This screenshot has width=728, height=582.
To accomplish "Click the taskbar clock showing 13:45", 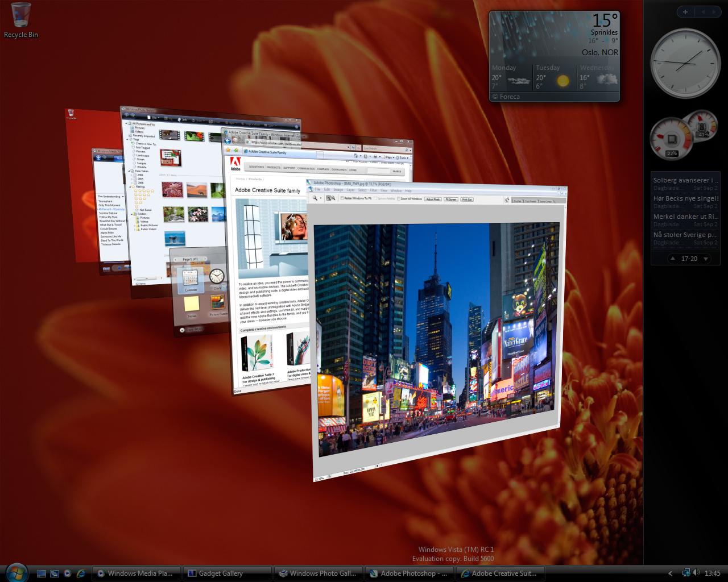I will (712, 573).
